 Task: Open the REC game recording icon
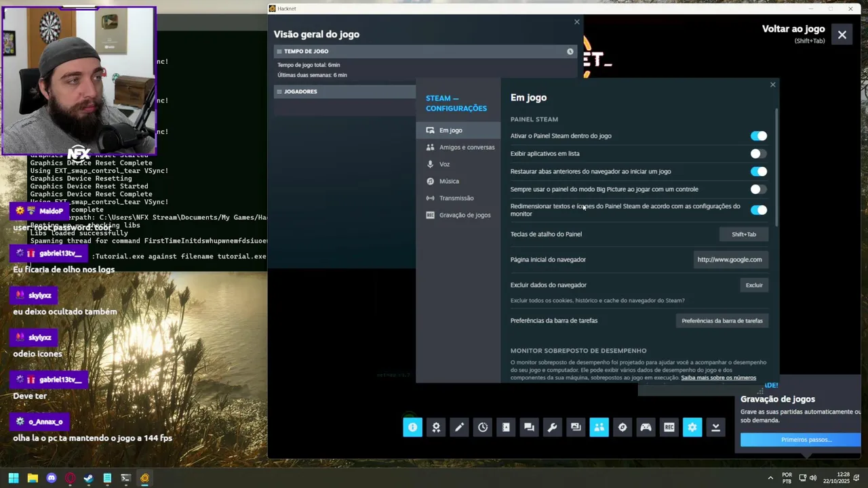pyautogui.click(x=669, y=427)
